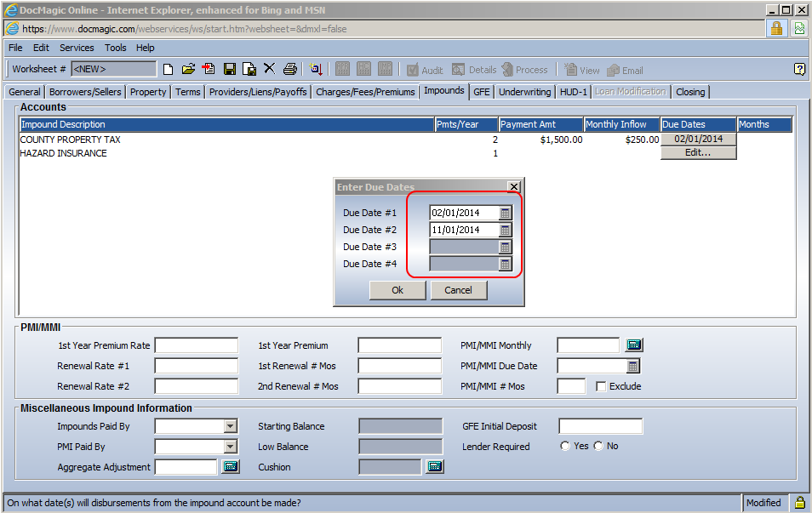Image resolution: width=812 pixels, height=513 pixels.
Task: Expand the PMI Paid By dropdown
Action: (x=231, y=447)
